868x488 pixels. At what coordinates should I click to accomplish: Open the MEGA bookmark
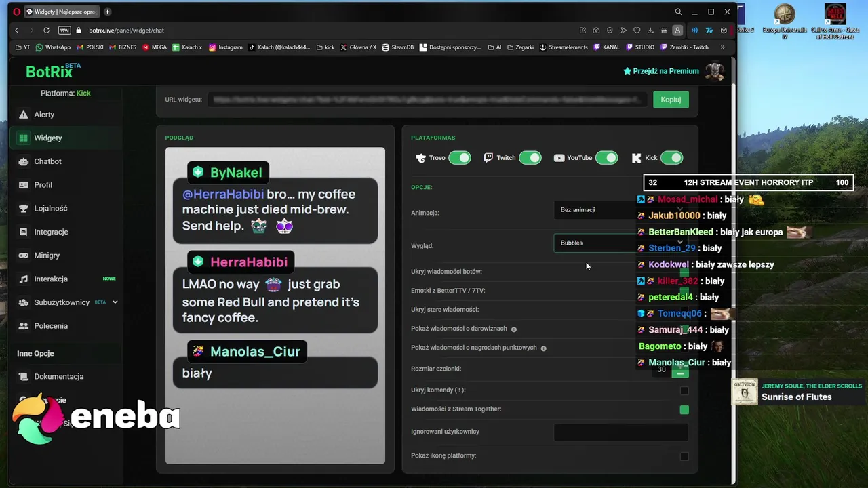tap(155, 47)
